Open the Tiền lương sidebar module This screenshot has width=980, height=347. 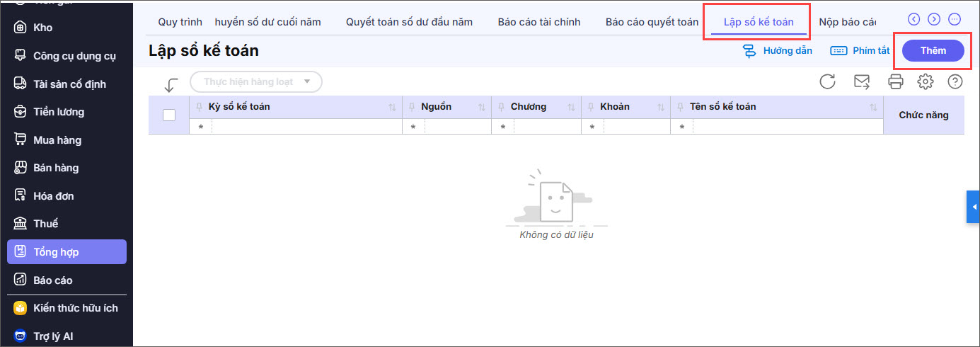59,112
